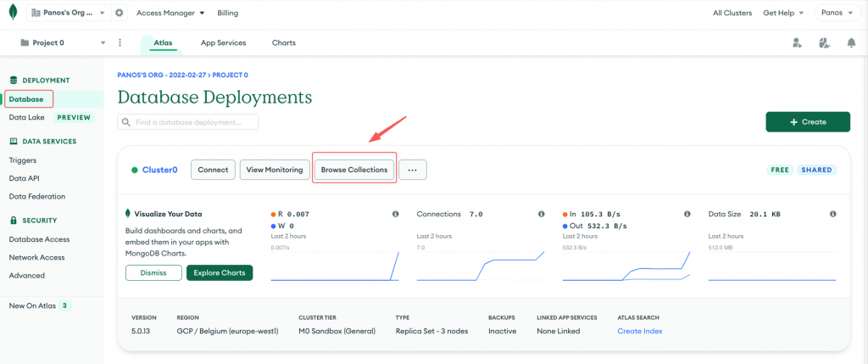Image resolution: width=868 pixels, height=364 pixels.
Task: Click info icon beside In/Out network chart
Action: [687, 214]
